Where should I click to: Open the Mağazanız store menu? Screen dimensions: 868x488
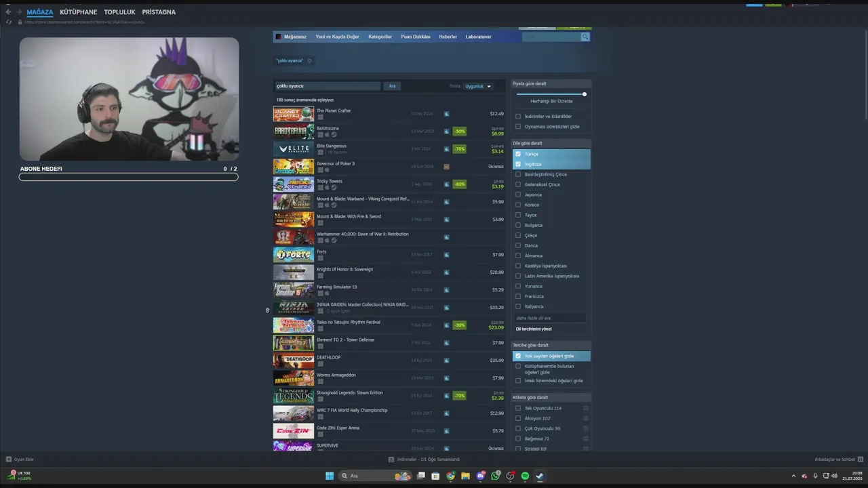[x=295, y=37]
